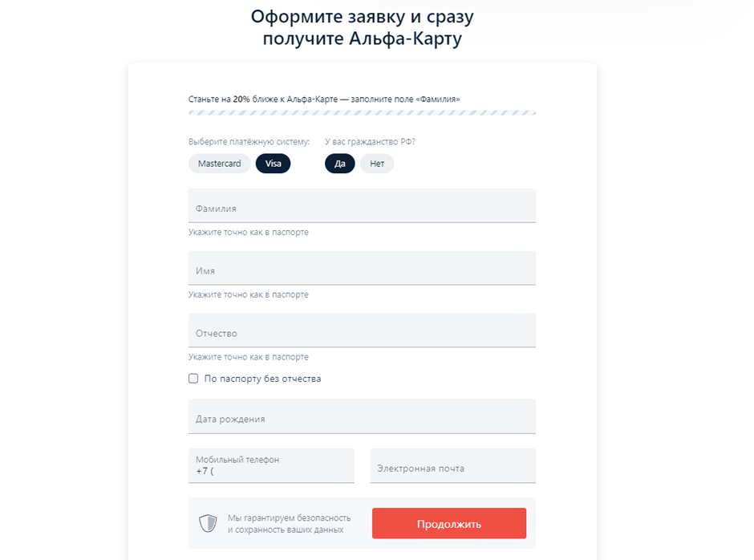
Task: Click the Имя input field
Action: [x=361, y=268]
